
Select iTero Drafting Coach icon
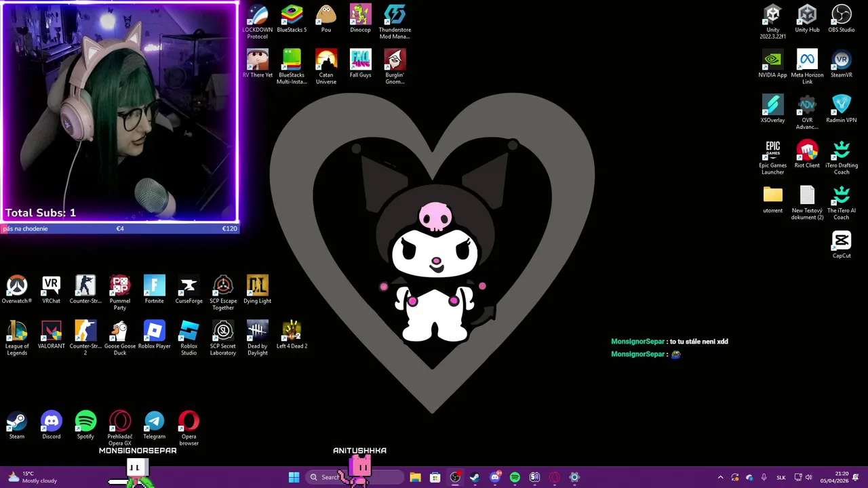842,157
